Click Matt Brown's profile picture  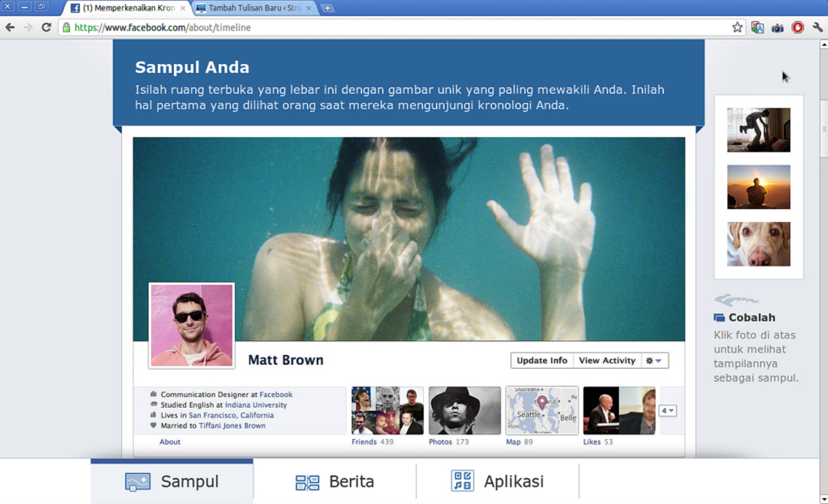coord(191,325)
